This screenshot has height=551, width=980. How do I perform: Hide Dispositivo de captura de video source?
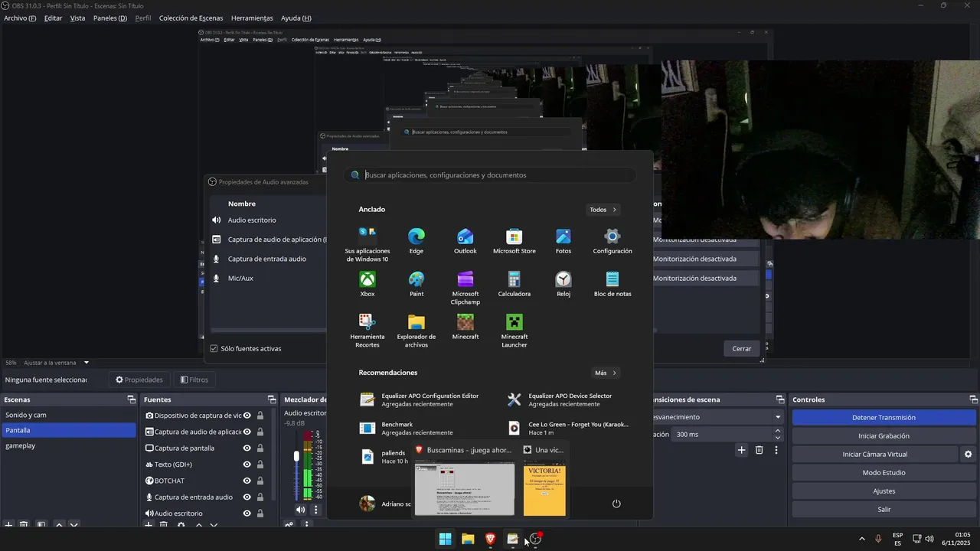click(247, 416)
